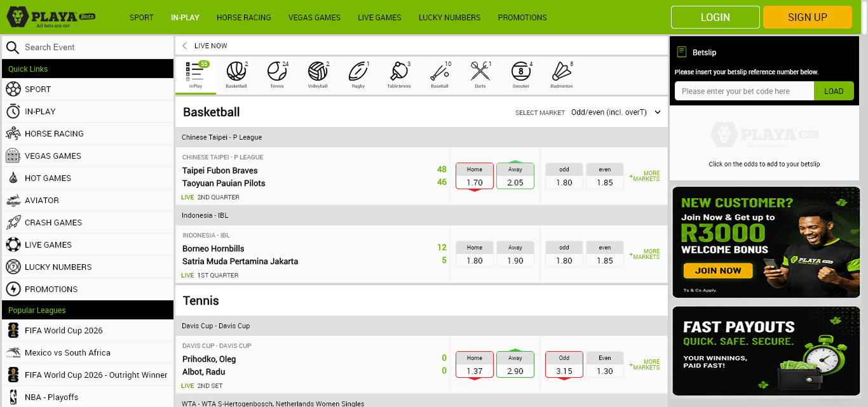Image resolution: width=868 pixels, height=407 pixels.
Task: Select Home 1.80 odds for Borneo Hornbills
Action: tap(475, 254)
